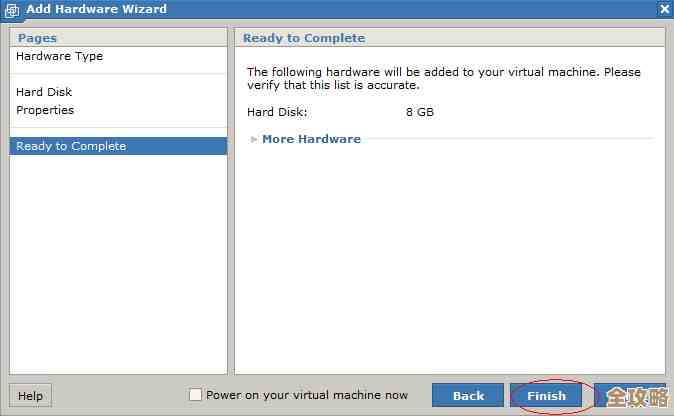Click the 8 GB hard disk value
This screenshot has height=416, width=674.
tap(420, 112)
